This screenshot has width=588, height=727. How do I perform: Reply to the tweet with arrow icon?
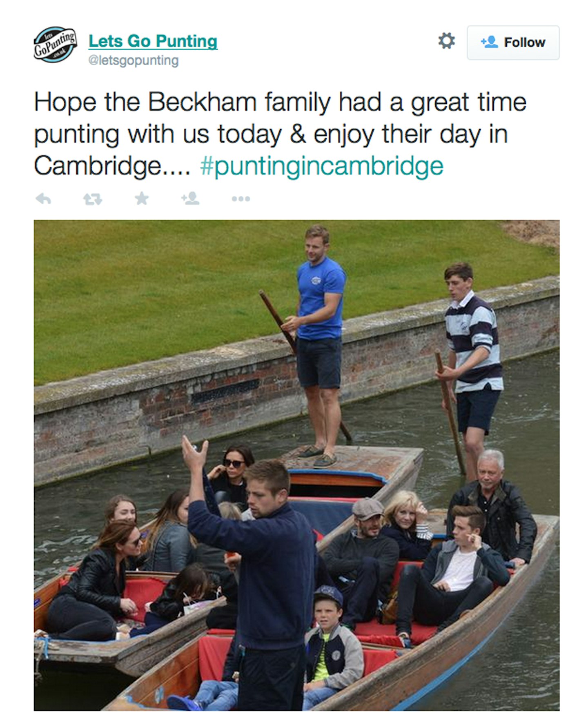(43, 199)
